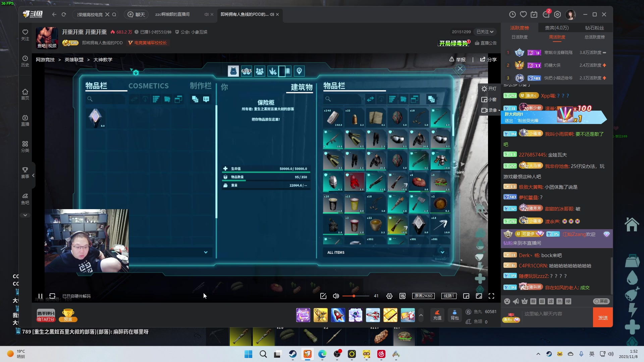Click 英雄联盟 category breadcrumb

[x=74, y=60]
